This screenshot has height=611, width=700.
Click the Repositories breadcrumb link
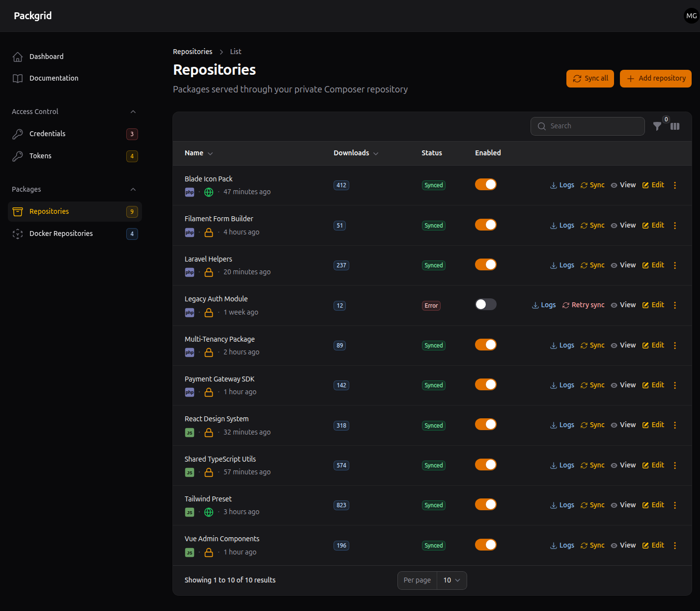tap(193, 52)
